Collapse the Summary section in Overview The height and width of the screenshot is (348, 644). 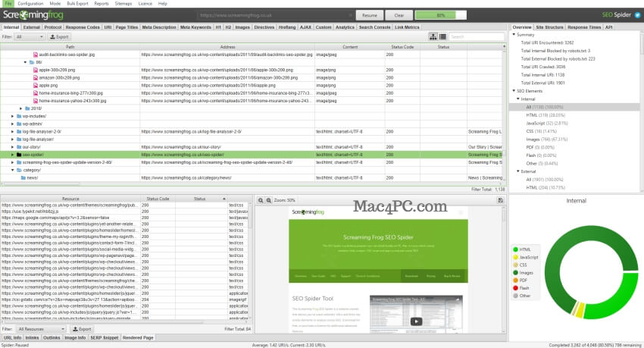tap(514, 35)
